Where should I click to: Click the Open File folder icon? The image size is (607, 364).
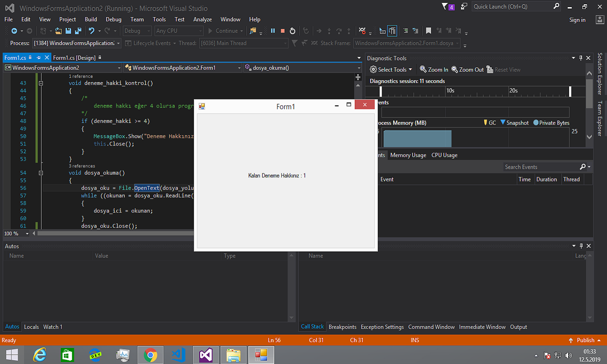point(58,31)
